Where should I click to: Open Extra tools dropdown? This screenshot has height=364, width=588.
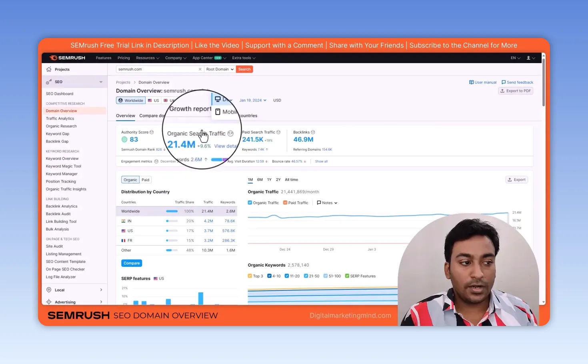pos(244,58)
